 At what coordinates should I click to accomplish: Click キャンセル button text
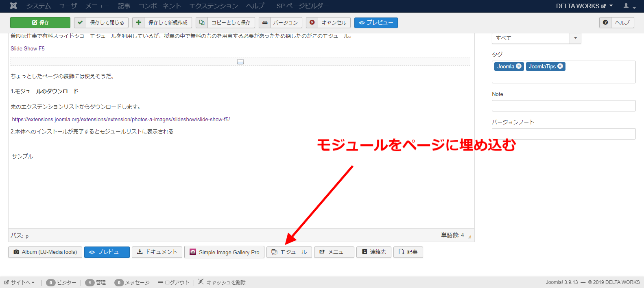coord(334,22)
